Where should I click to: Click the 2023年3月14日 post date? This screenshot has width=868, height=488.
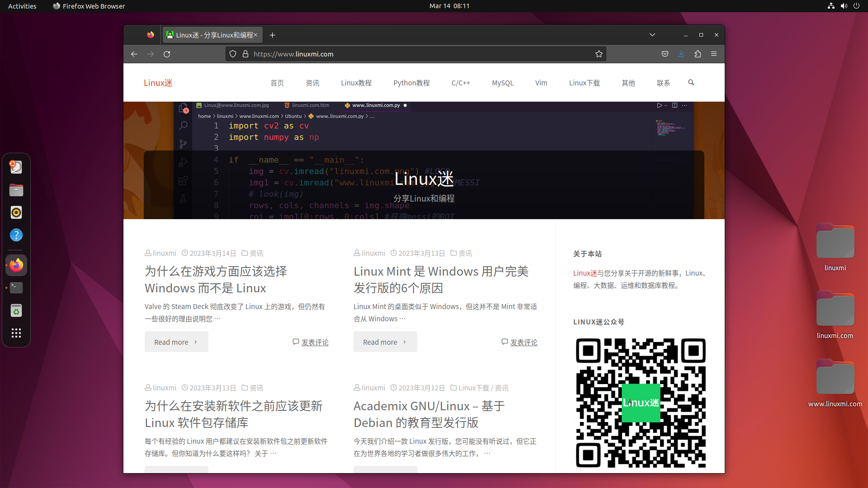(212, 253)
